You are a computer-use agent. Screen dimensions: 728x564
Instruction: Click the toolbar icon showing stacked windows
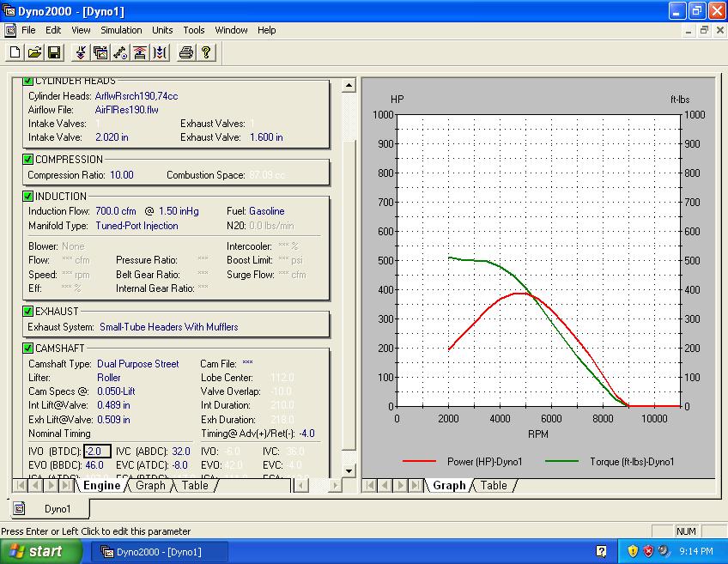coord(100,53)
